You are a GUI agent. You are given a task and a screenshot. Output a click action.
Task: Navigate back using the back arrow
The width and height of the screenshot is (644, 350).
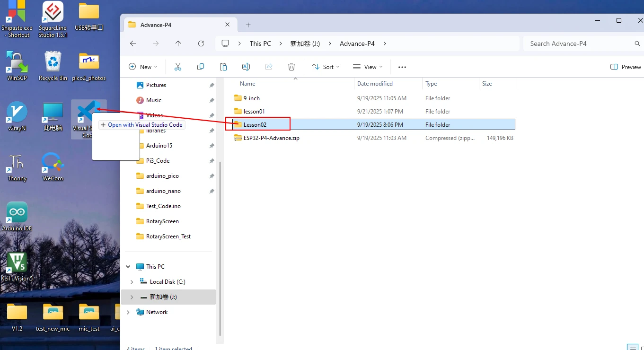pos(133,44)
